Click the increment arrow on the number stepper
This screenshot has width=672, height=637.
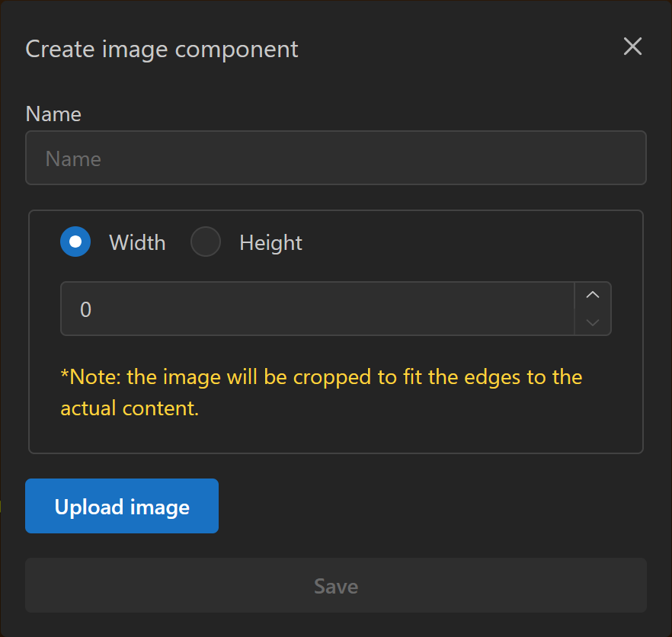point(593,294)
